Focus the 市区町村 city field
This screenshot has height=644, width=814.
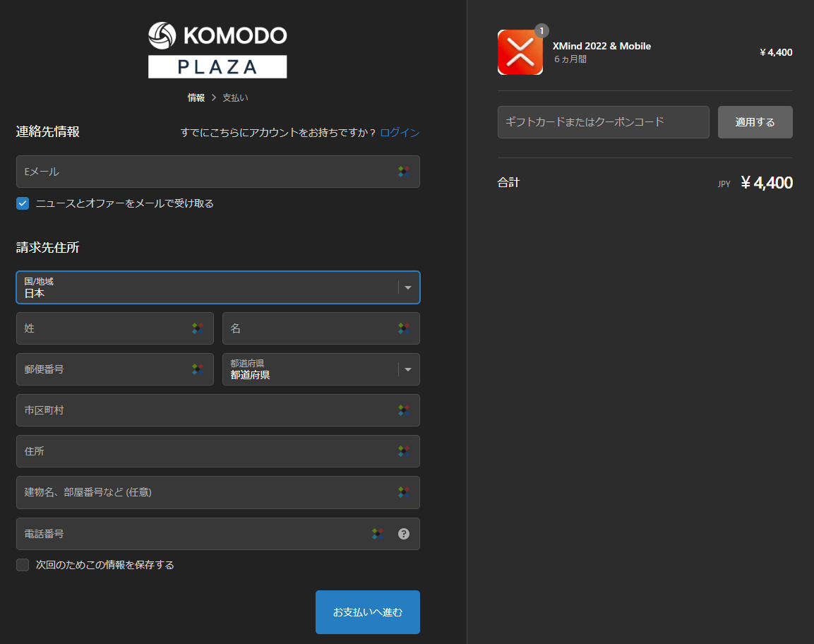click(218, 410)
